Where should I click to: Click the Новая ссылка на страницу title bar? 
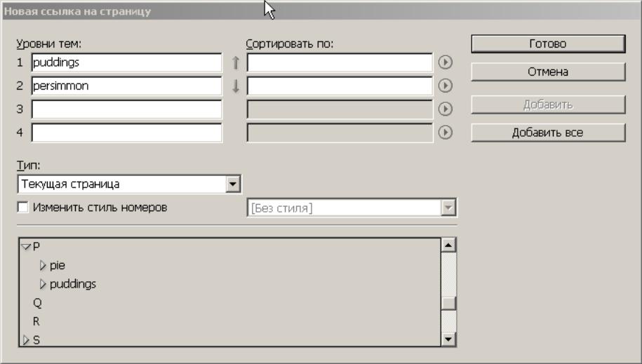321,11
